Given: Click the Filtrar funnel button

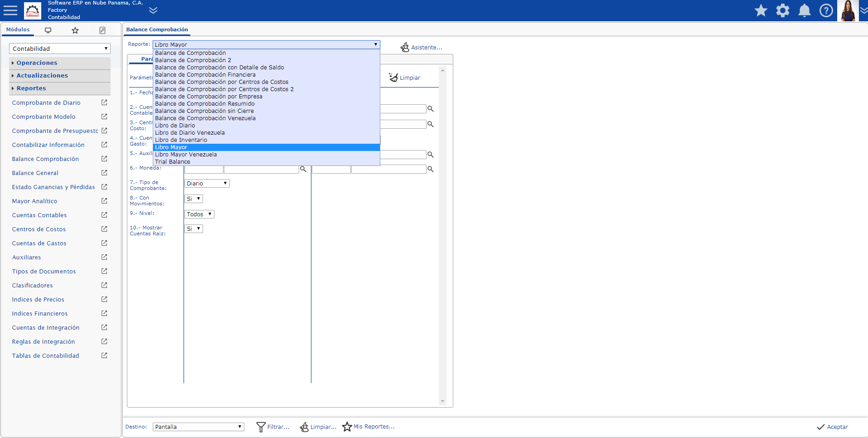Looking at the screenshot, I should pyautogui.click(x=273, y=427).
